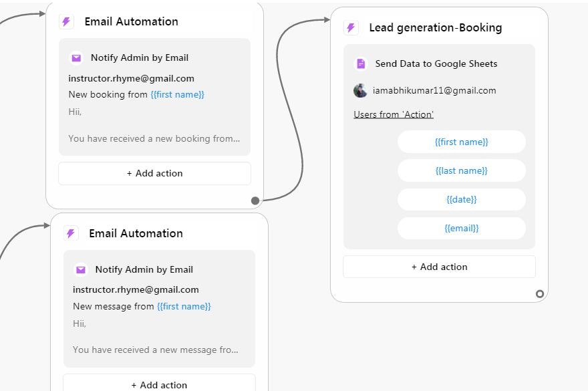Add action to top Email Automation node
The width and height of the screenshot is (588, 391).
[154, 173]
